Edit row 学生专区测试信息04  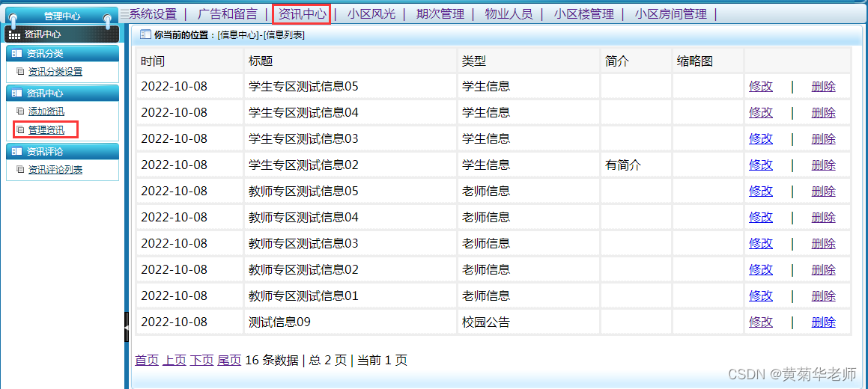point(761,113)
